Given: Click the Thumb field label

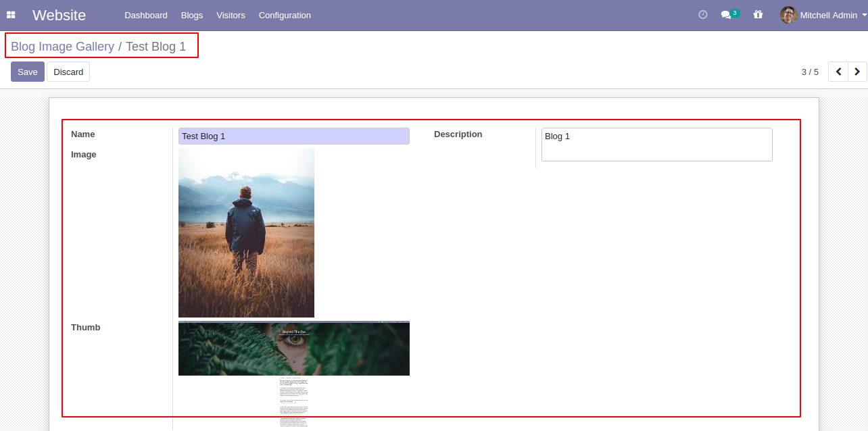Looking at the screenshot, I should [86, 328].
